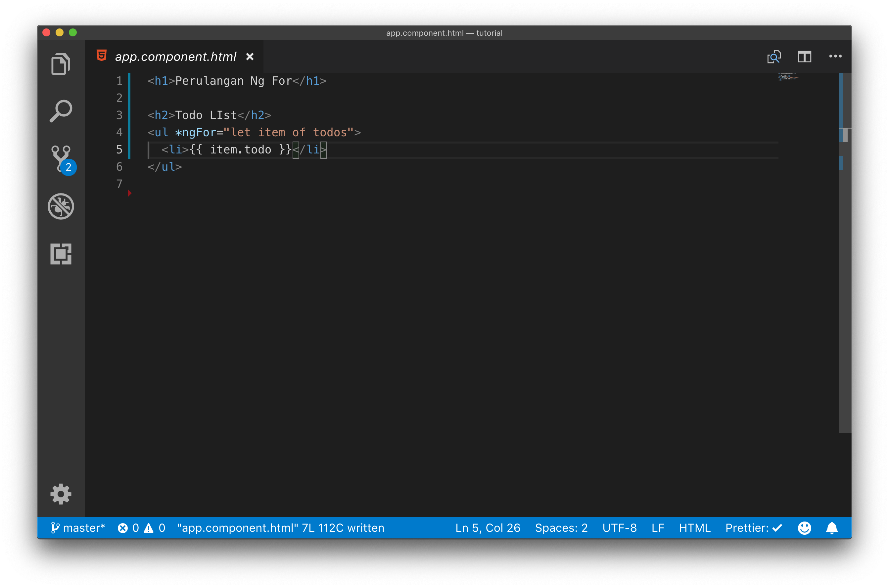Click line number 4 in gutter

[x=119, y=132]
